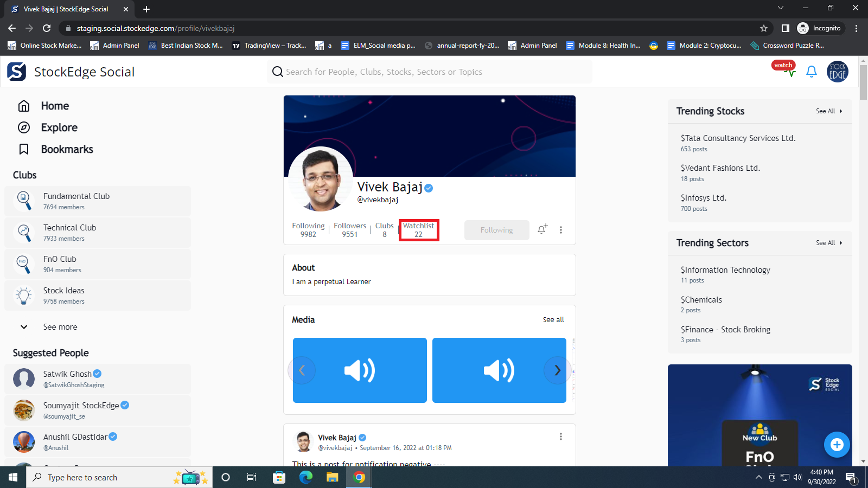
Task: Toggle the Following button on profile
Action: pyautogui.click(x=496, y=230)
